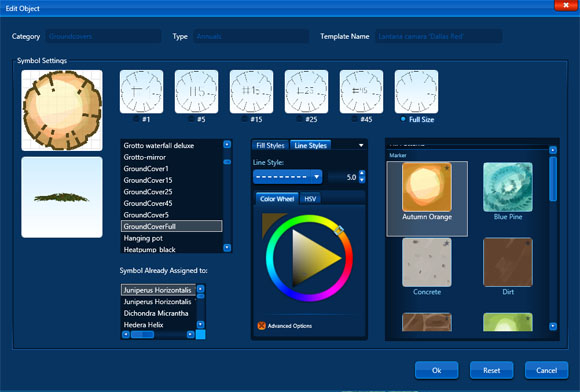Select first Juniperus Horizontalis entry
Viewport: 580px width, 392px height.
(x=158, y=290)
